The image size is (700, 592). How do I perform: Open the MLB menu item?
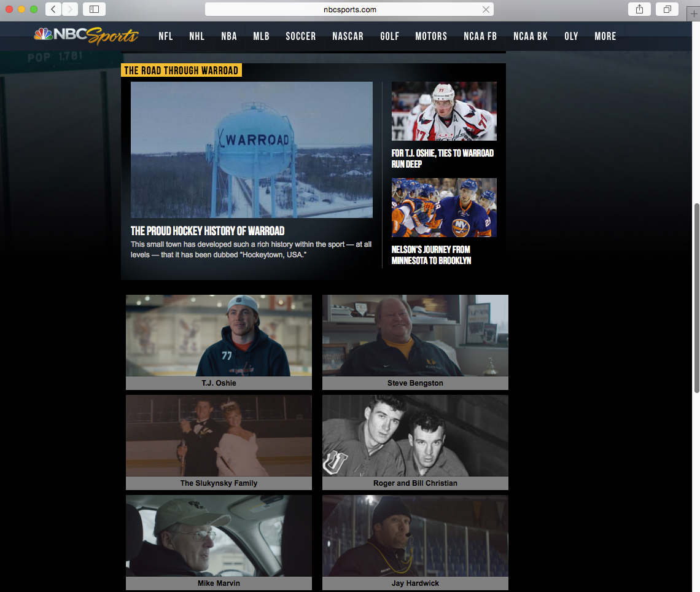261,36
